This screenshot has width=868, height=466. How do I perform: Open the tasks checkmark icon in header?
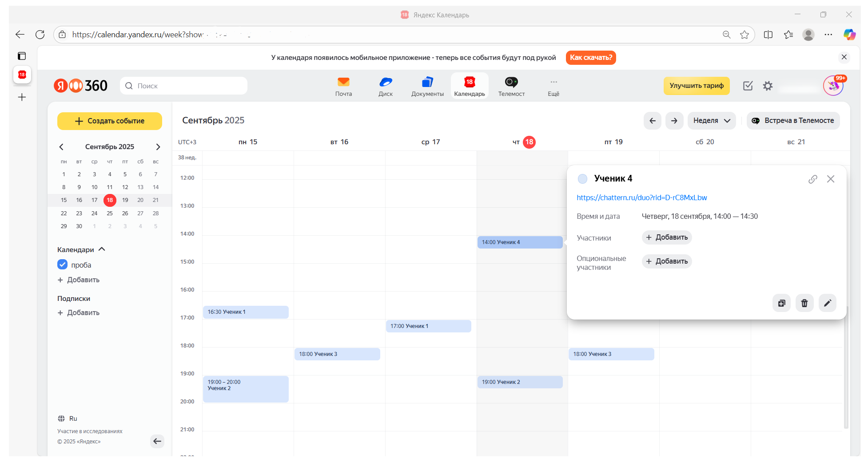[748, 86]
